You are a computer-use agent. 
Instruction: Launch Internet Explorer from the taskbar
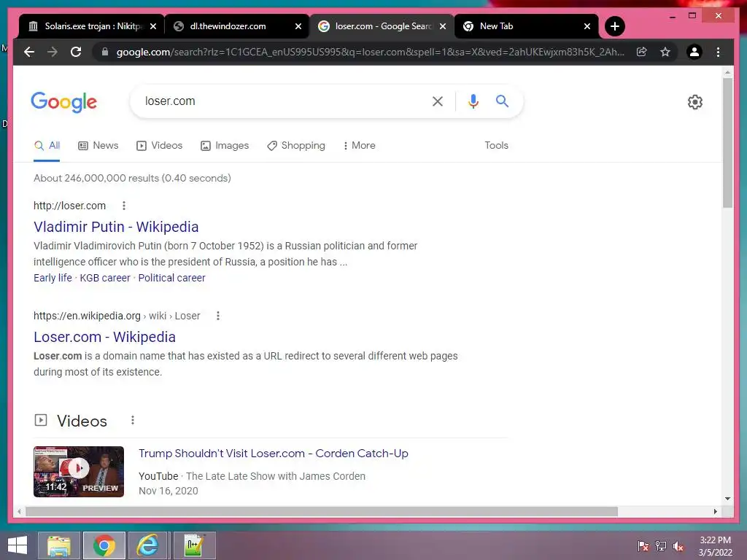coord(147,545)
